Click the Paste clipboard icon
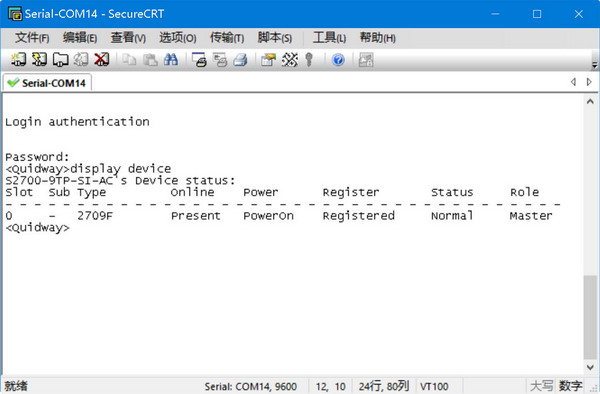 (x=150, y=60)
